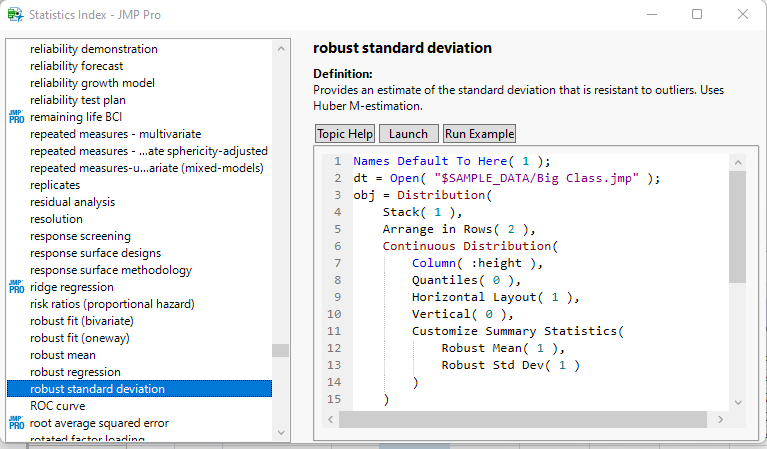The image size is (767, 449).
Task: Click highlighted robust standard deviation entry
Action: pos(139,389)
